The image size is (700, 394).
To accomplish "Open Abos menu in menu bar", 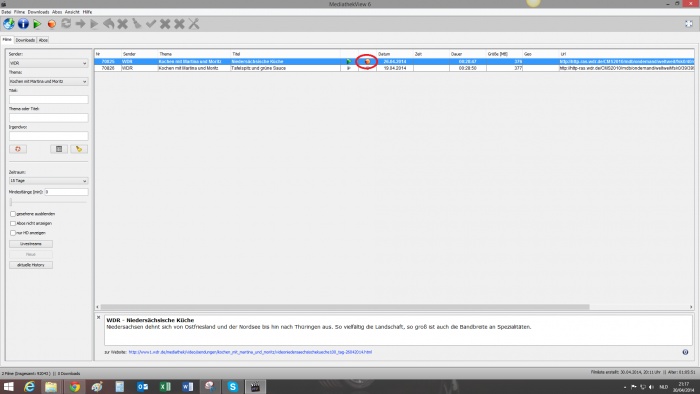I will (57, 12).
